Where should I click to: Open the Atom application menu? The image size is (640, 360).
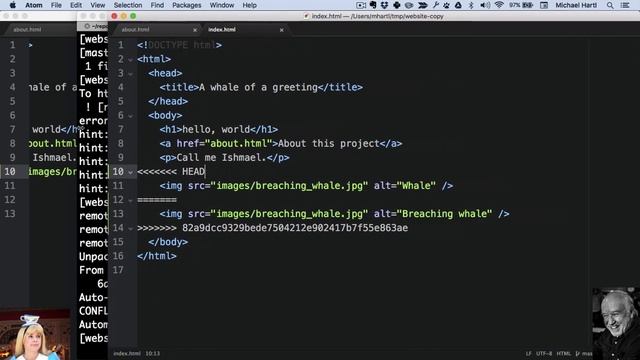[x=34, y=5]
